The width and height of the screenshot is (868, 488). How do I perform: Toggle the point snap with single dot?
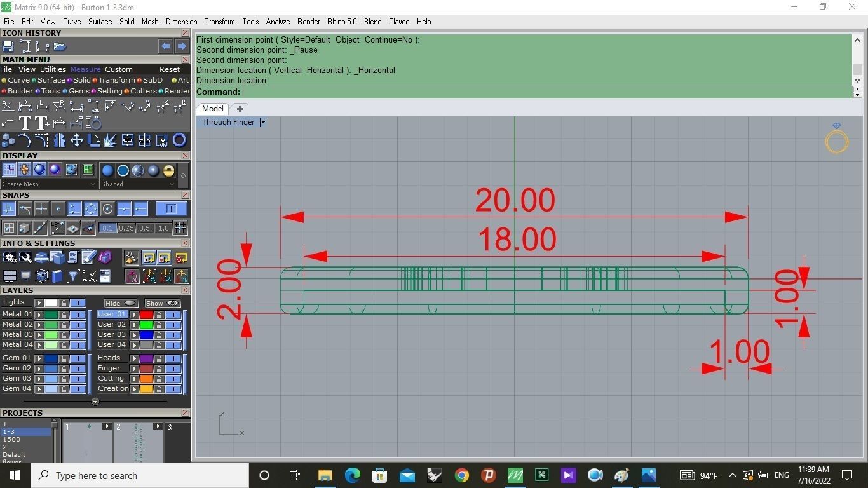58,208
